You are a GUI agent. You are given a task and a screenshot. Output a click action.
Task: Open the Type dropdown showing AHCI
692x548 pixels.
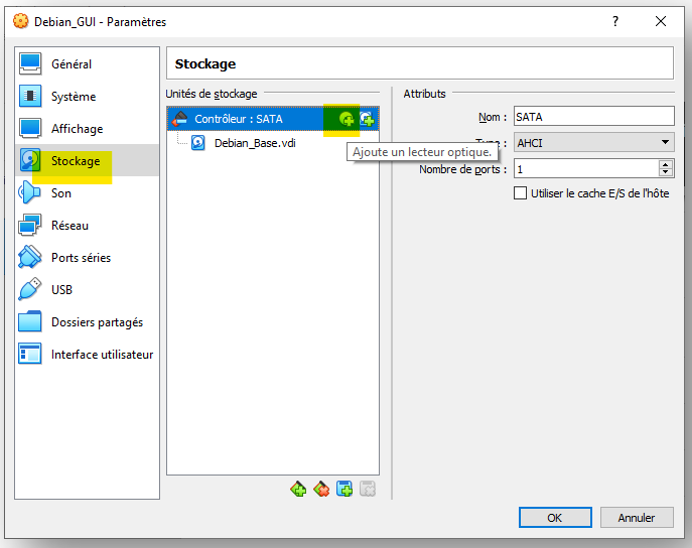(594, 143)
